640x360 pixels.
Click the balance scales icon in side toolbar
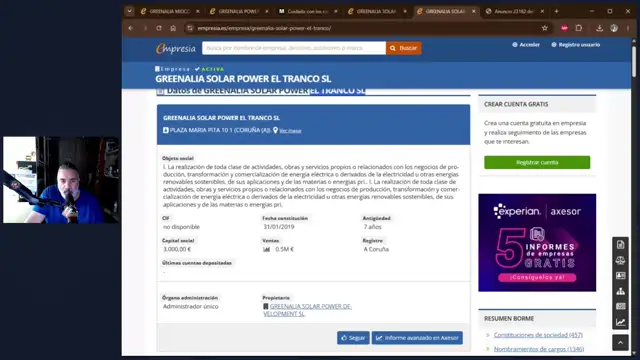point(620,260)
